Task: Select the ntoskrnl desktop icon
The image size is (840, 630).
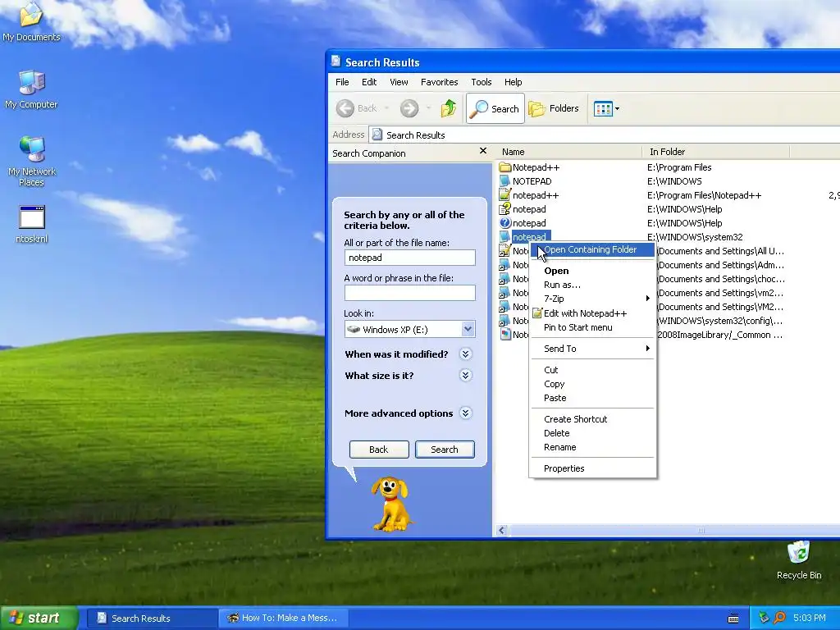Action: 32,224
